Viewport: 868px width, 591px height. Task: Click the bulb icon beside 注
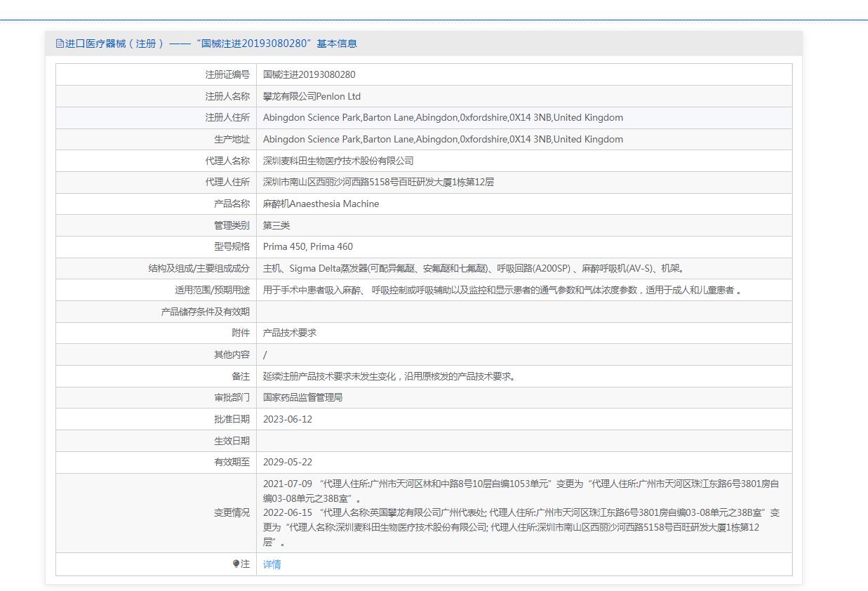(236, 564)
